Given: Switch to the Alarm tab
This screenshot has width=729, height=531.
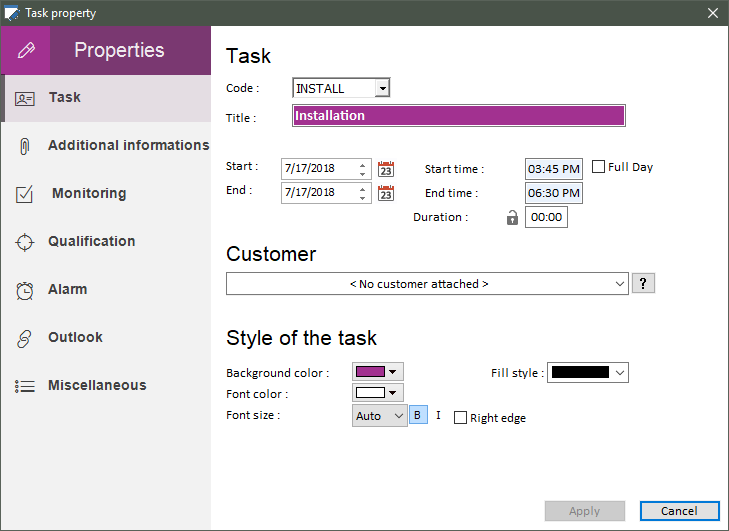Looking at the screenshot, I should [x=106, y=290].
